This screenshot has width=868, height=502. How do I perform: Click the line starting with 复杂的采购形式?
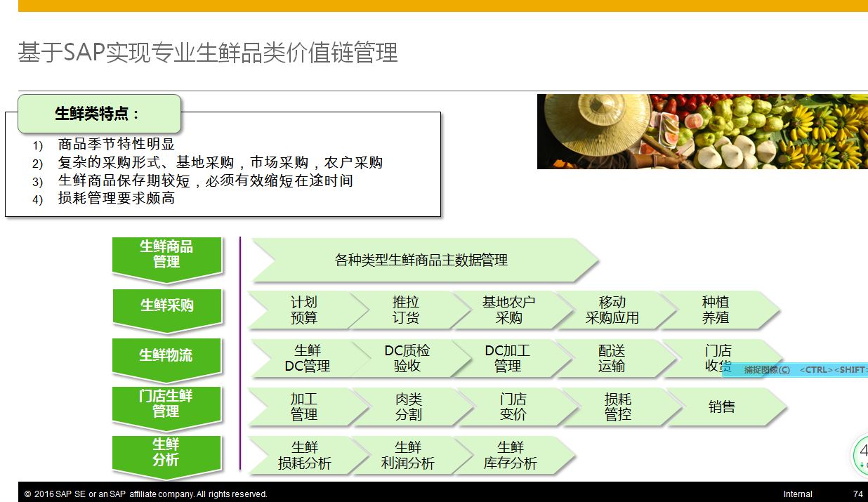coord(220,162)
